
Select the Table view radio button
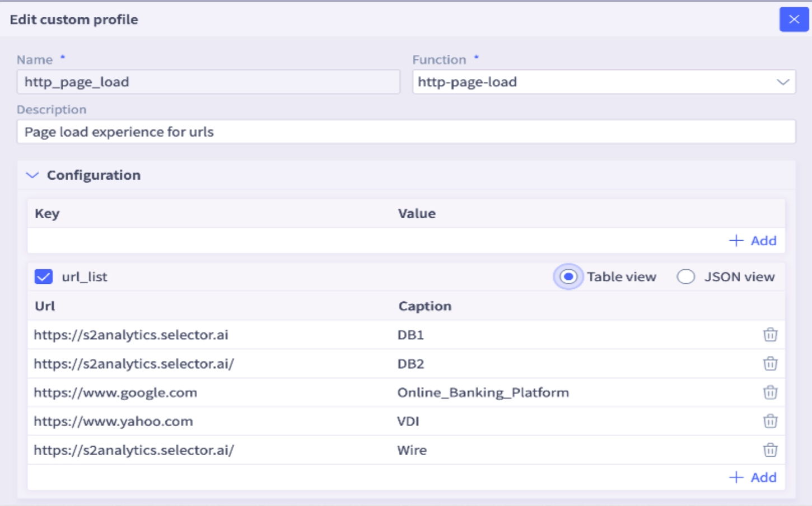pos(568,276)
